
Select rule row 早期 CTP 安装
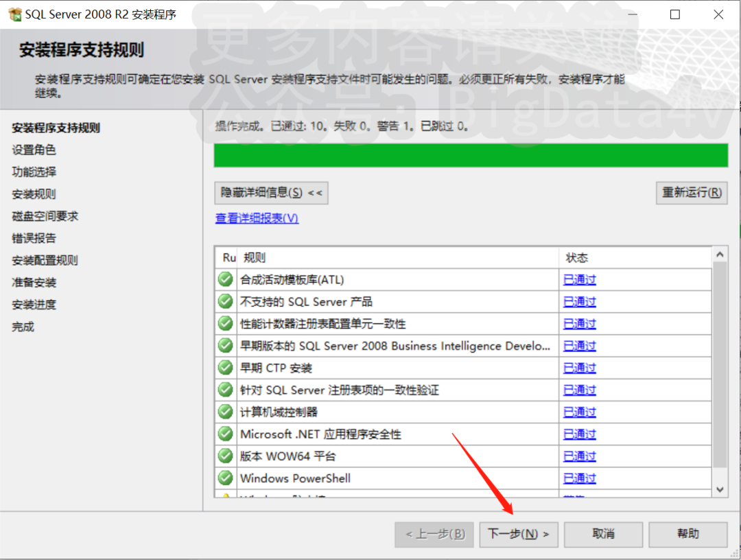[x=463, y=368]
